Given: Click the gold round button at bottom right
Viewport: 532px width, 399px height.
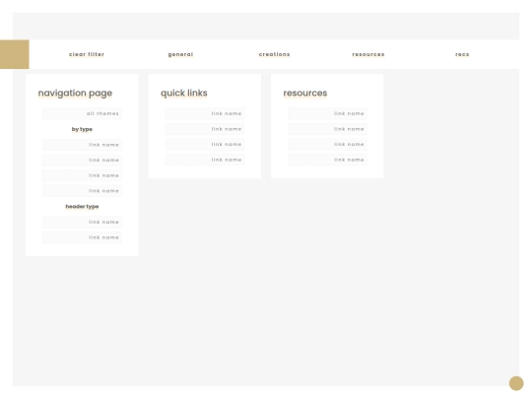Looking at the screenshot, I should [x=516, y=383].
